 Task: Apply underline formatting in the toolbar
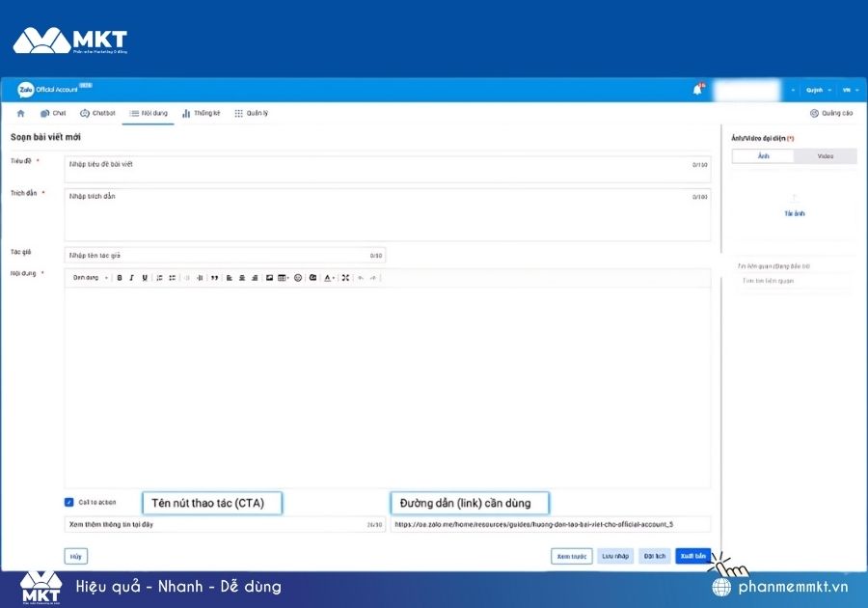[145, 278]
